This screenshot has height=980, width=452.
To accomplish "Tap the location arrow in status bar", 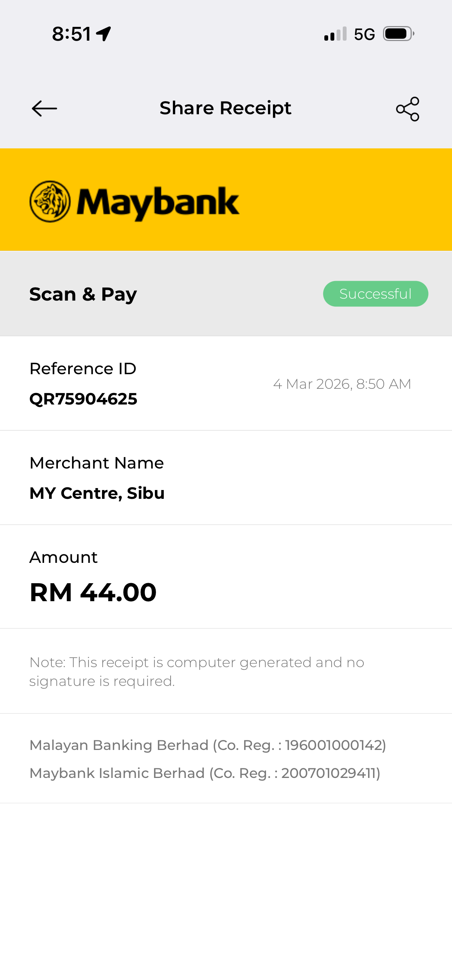I will 104,34.
